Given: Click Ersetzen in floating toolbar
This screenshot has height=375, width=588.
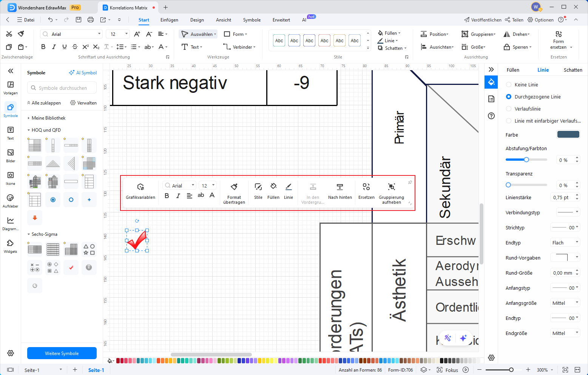Looking at the screenshot, I should point(366,191).
